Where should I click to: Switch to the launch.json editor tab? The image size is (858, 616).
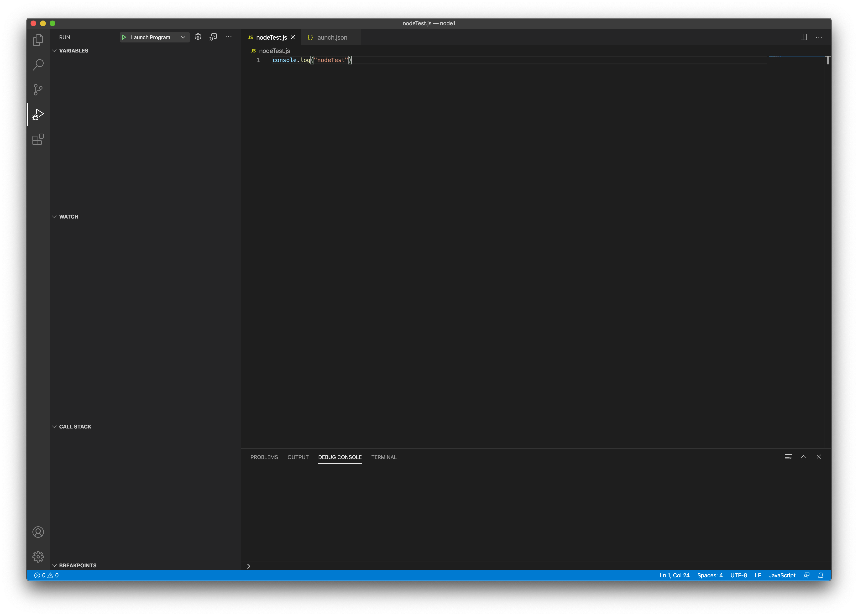pos(331,37)
